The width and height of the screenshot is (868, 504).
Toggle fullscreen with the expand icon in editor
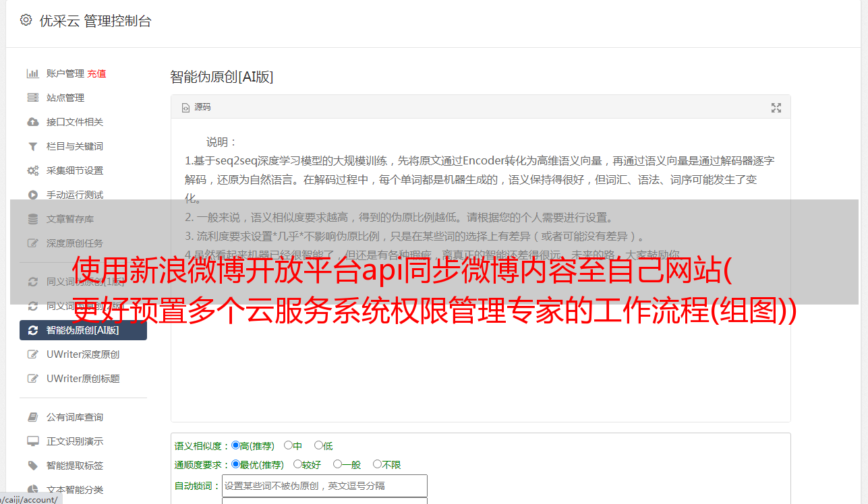tap(776, 108)
